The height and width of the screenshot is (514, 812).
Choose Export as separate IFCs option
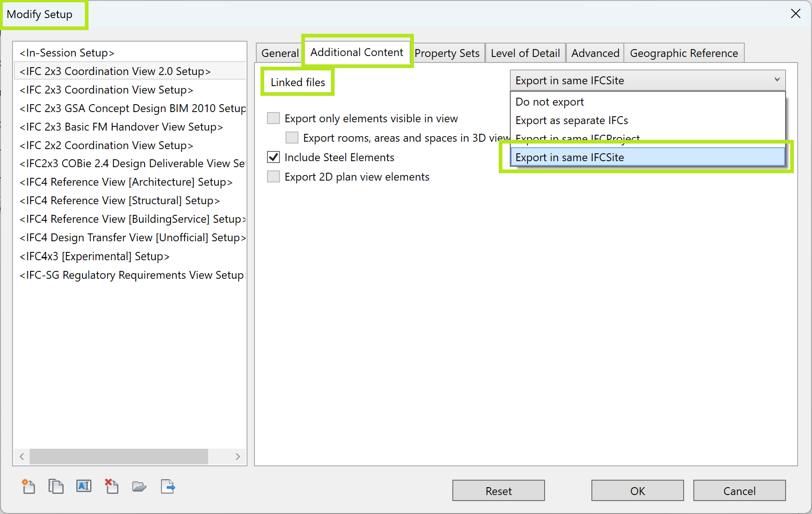point(647,120)
